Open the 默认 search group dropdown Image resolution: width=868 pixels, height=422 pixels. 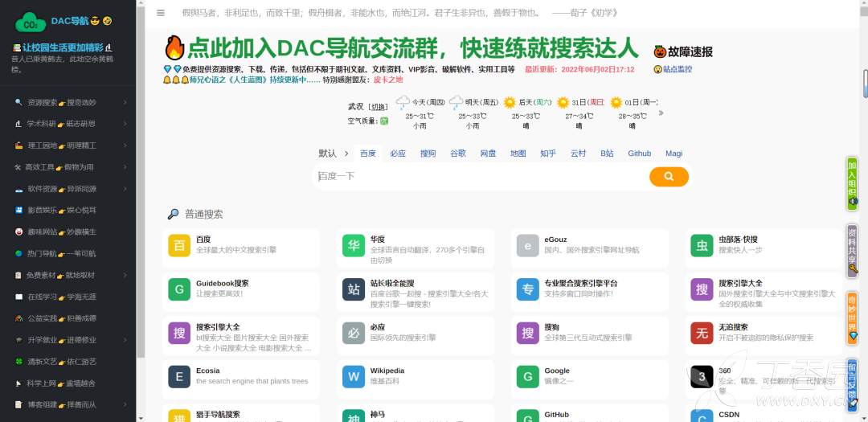(334, 154)
